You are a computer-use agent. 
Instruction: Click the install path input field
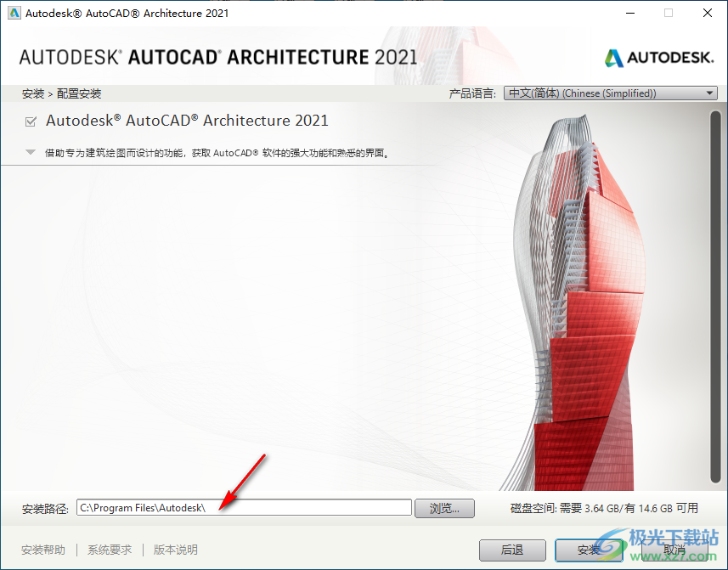[x=244, y=508]
